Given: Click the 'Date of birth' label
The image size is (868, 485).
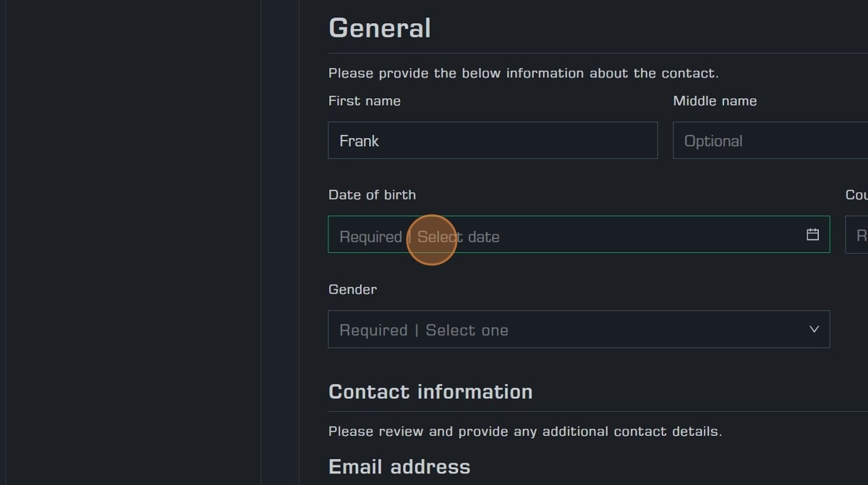Looking at the screenshot, I should pyautogui.click(x=372, y=195).
